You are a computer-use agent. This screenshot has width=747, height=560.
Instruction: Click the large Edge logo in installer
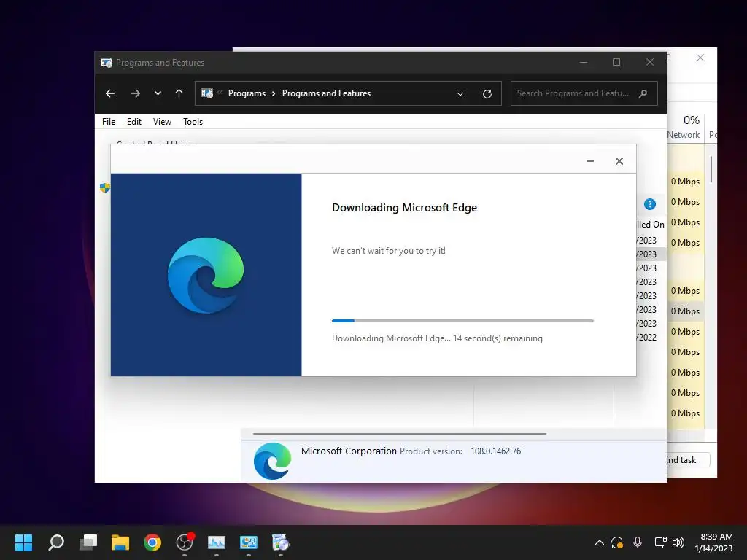click(x=206, y=275)
